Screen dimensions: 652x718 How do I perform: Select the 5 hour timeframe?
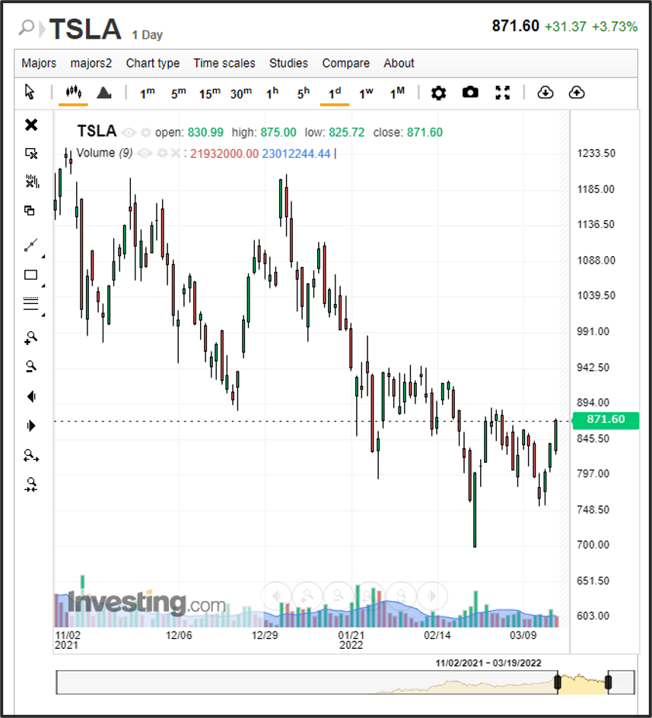pos(303,93)
